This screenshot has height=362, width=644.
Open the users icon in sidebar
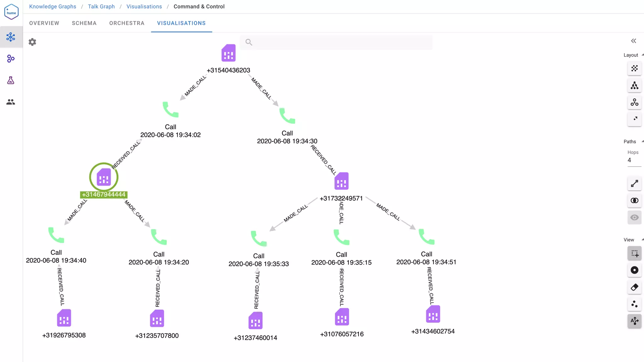(x=11, y=102)
